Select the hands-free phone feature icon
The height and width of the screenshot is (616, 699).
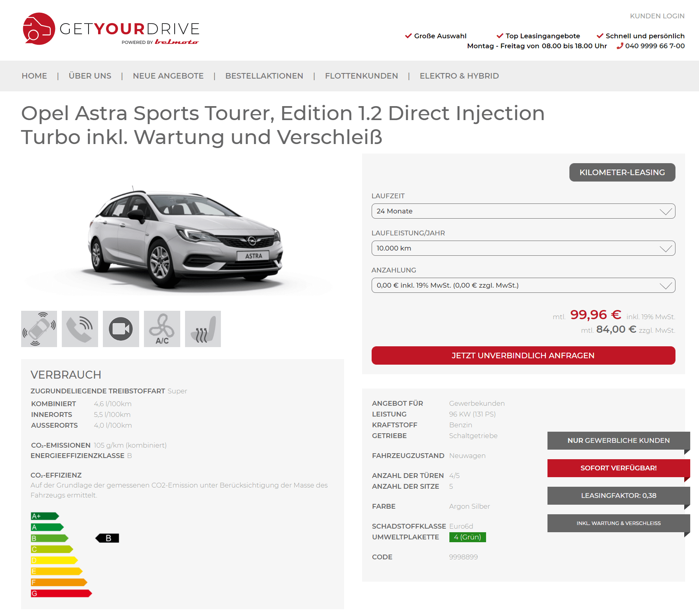80,329
